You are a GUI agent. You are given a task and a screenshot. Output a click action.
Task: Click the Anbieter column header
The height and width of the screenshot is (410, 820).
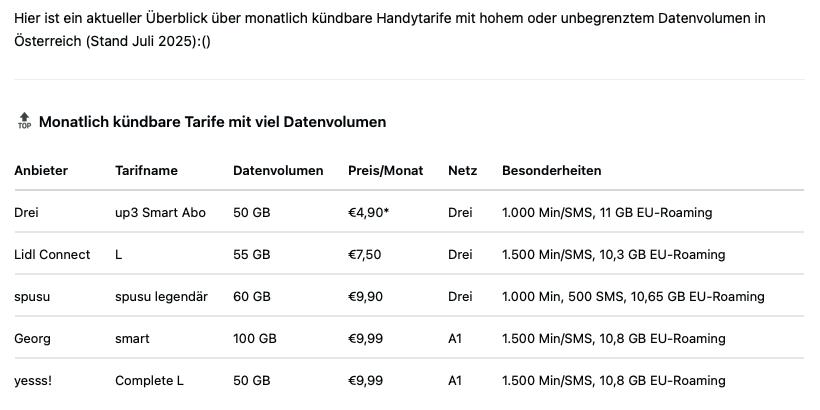click(41, 171)
